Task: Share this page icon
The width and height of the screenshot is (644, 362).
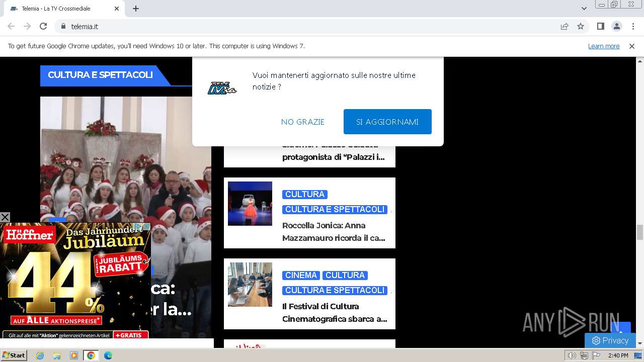Action: coord(565,26)
